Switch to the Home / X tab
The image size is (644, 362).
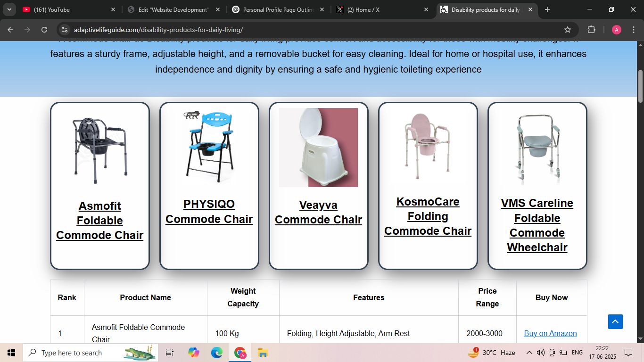coord(383,9)
